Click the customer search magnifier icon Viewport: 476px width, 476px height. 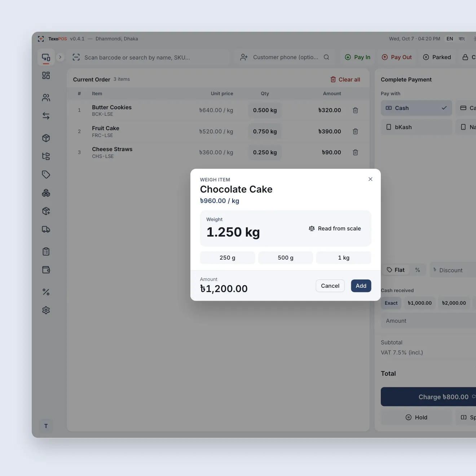pos(326,57)
